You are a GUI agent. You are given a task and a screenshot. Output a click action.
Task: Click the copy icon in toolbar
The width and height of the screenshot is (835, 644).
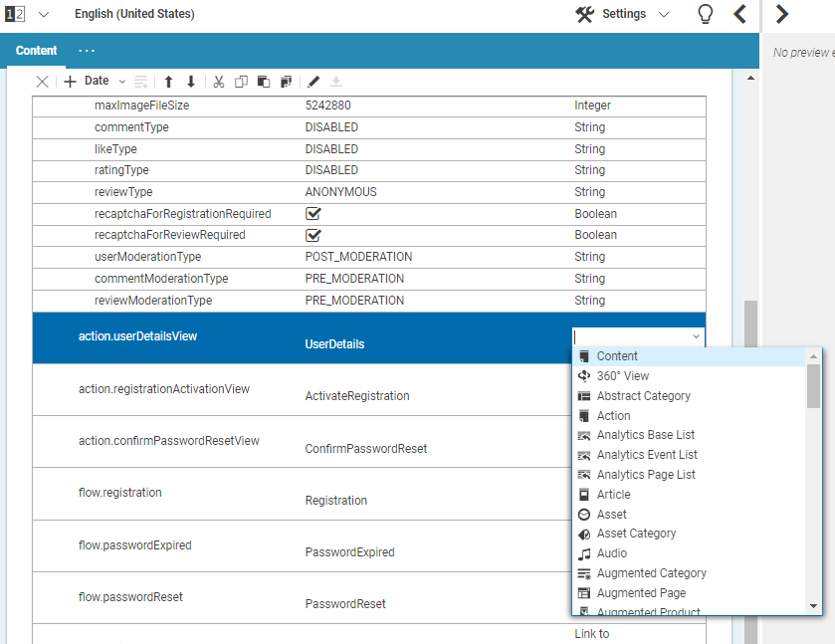[241, 82]
